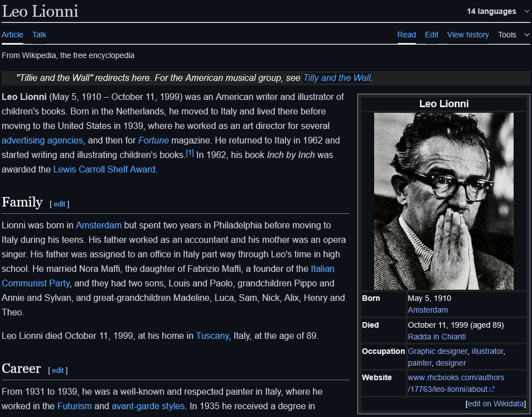Open the designer occupation link
Viewport: 532px width, 417px height.
click(x=451, y=363)
